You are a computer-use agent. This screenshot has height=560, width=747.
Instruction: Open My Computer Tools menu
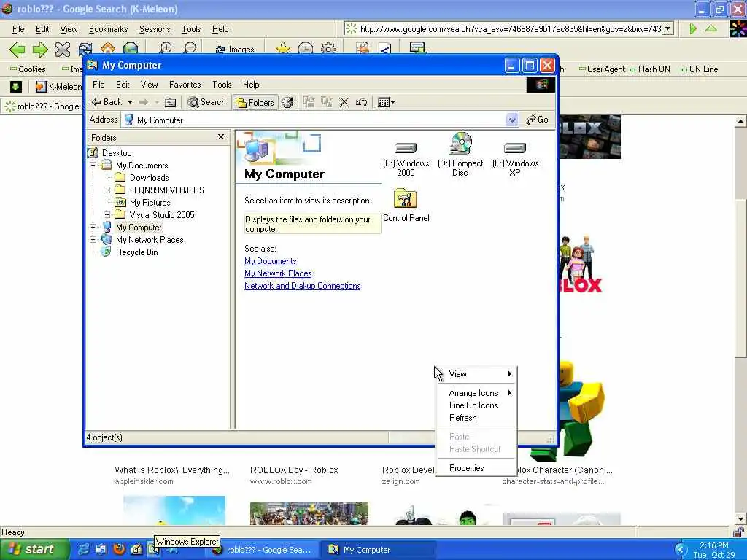pos(222,85)
